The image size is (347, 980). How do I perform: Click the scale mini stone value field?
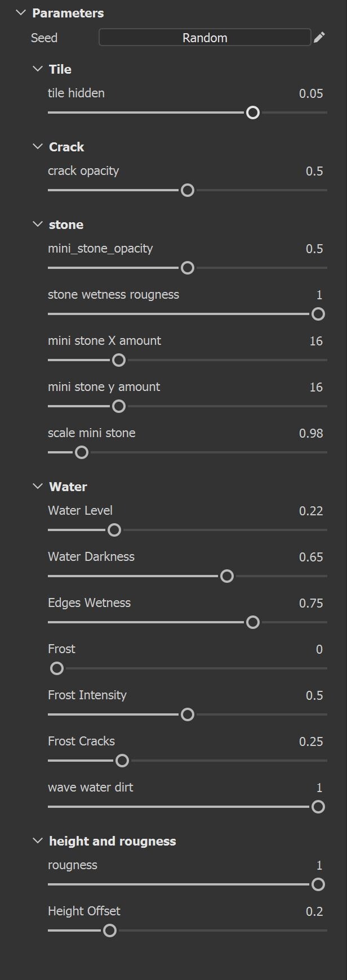pyautogui.click(x=311, y=433)
